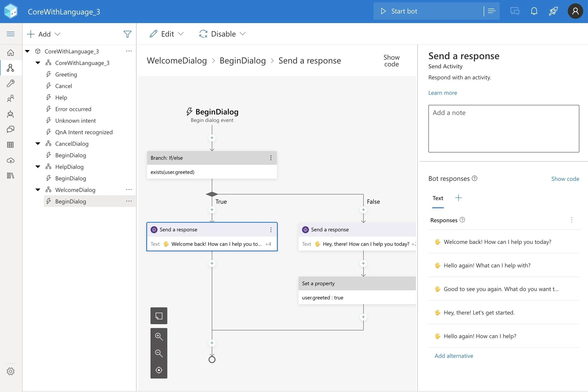Click the canvas zoom out magnifier
Viewport: 588px width, 392px height.
159,353
